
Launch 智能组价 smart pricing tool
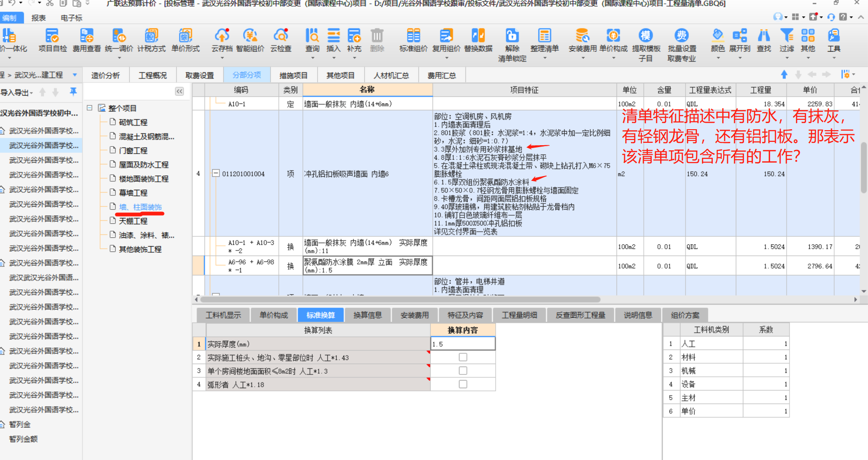[250, 40]
